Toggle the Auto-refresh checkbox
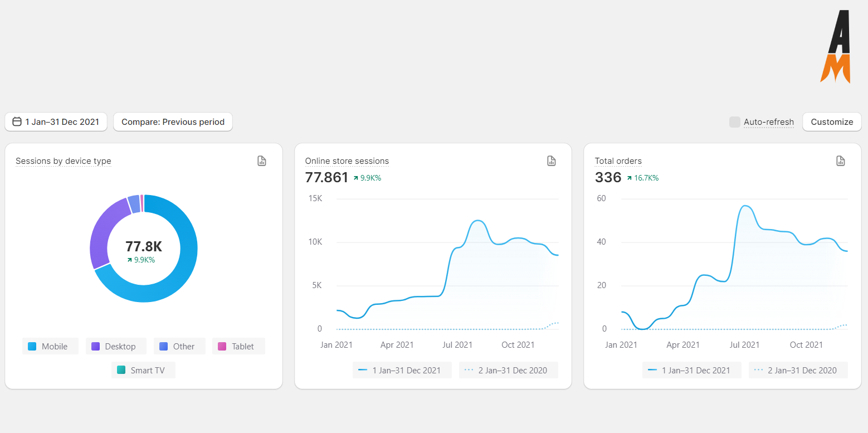The image size is (868, 433). click(x=735, y=122)
